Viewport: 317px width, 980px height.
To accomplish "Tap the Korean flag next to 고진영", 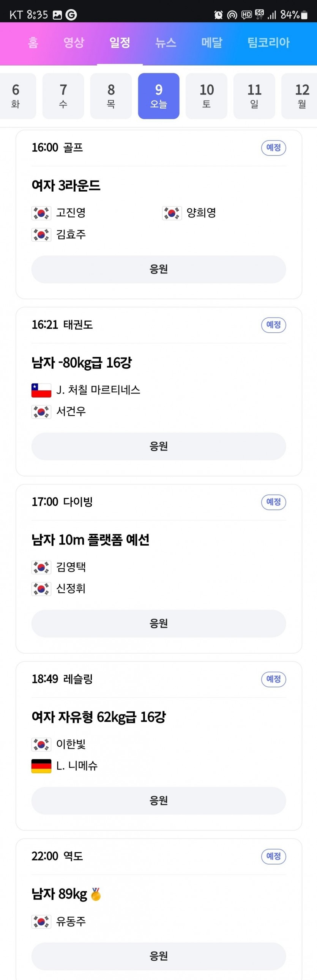I will pos(41,213).
